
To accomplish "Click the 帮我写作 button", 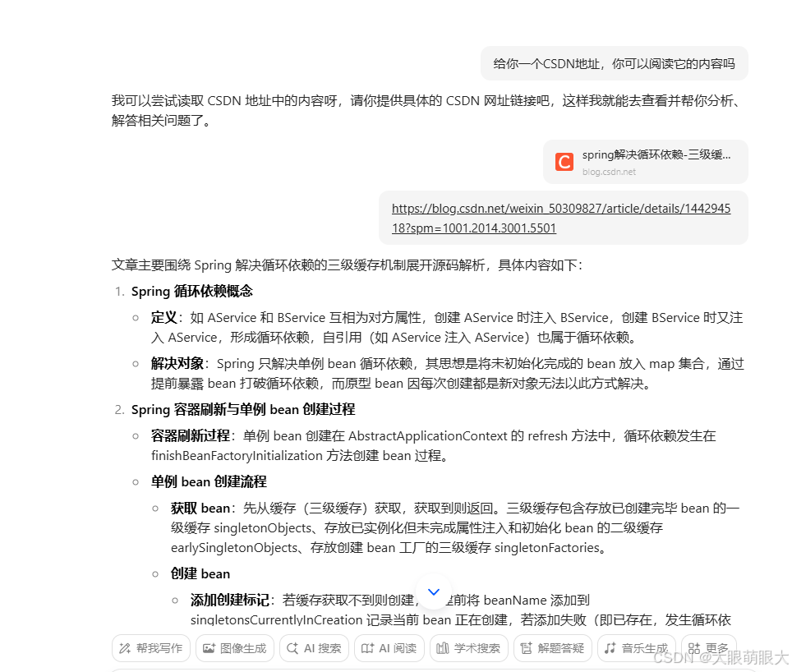I will coord(151,648).
